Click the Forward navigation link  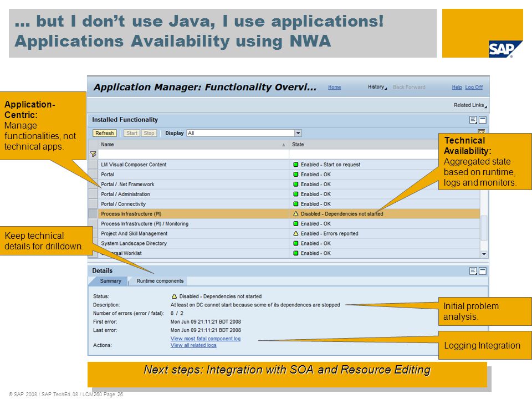click(415, 87)
